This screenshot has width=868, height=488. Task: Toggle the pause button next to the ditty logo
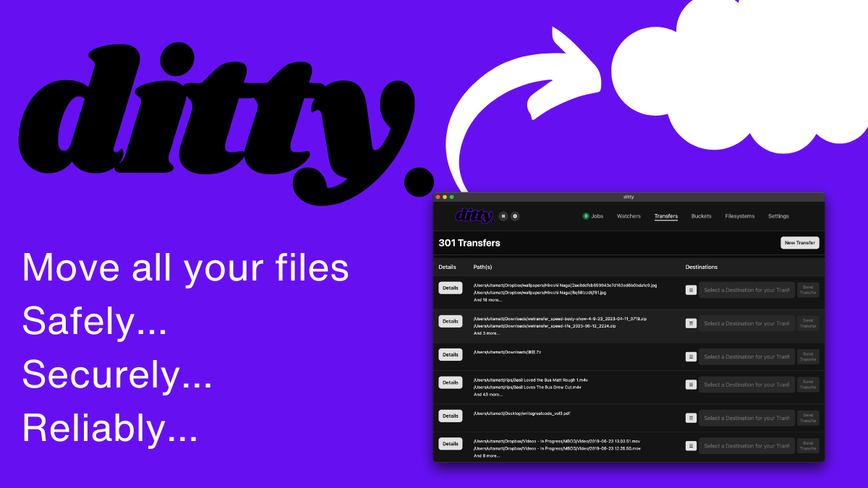[503, 215]
